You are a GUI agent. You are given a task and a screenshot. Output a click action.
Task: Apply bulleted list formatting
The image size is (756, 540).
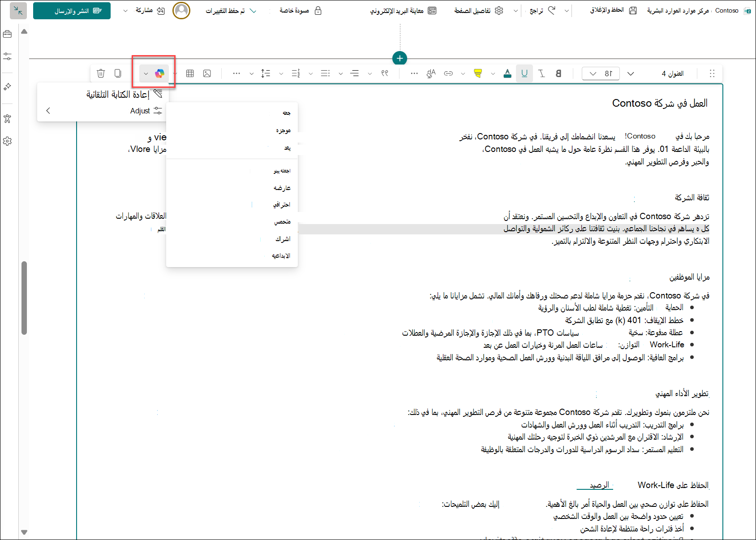click(x=326, y=73)
